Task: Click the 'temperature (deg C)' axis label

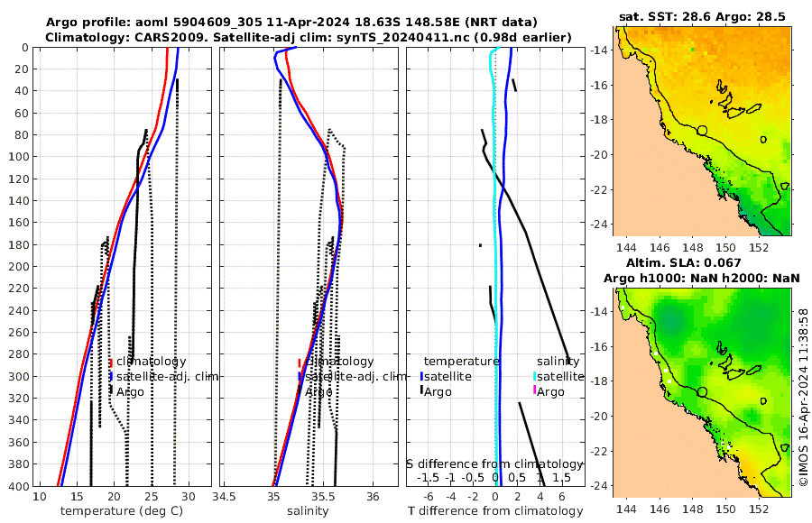Action: pyautogui.click(x=122, y=511)
